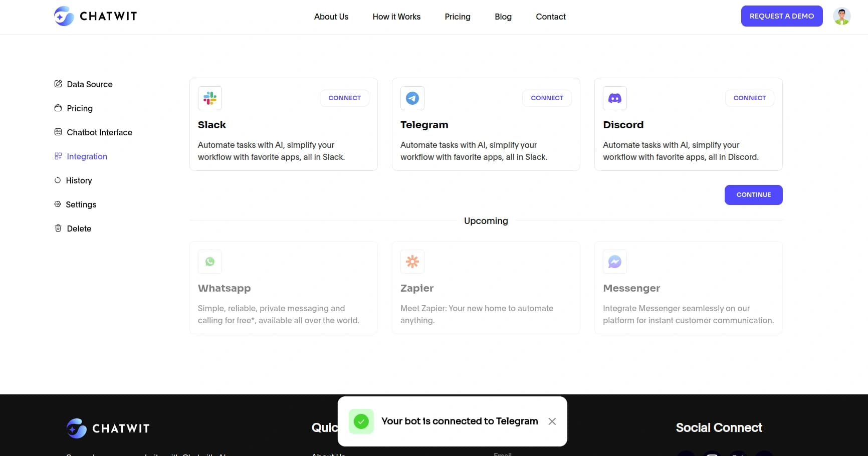The height and width of the screenshot is (456, 868).
Task: Click the Continue button
Action: point(753,195)
